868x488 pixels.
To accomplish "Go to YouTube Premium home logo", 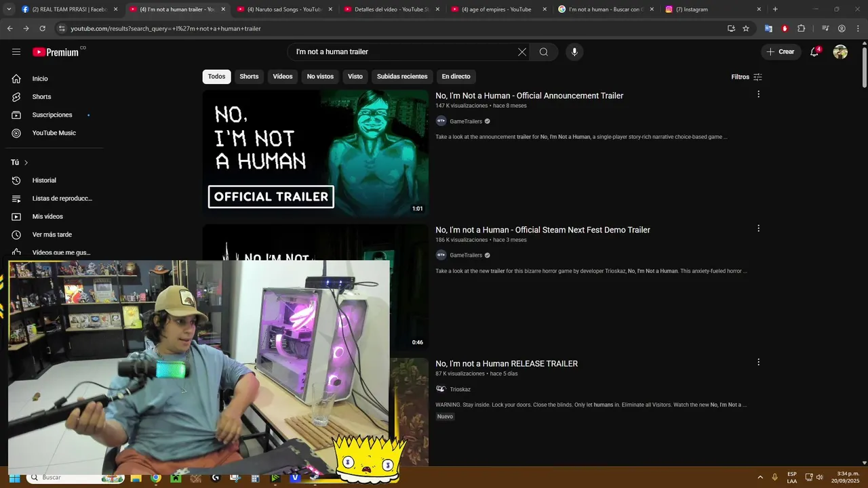I will coord(56,52).
